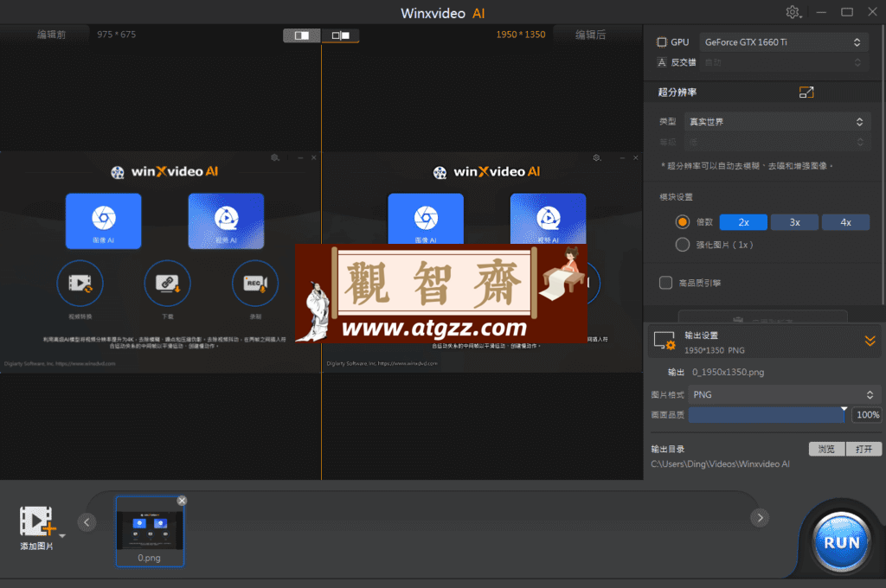Remove 0.png with its close X
The image size is (886, 588).
pyautogui.click(x=182, y=501)
